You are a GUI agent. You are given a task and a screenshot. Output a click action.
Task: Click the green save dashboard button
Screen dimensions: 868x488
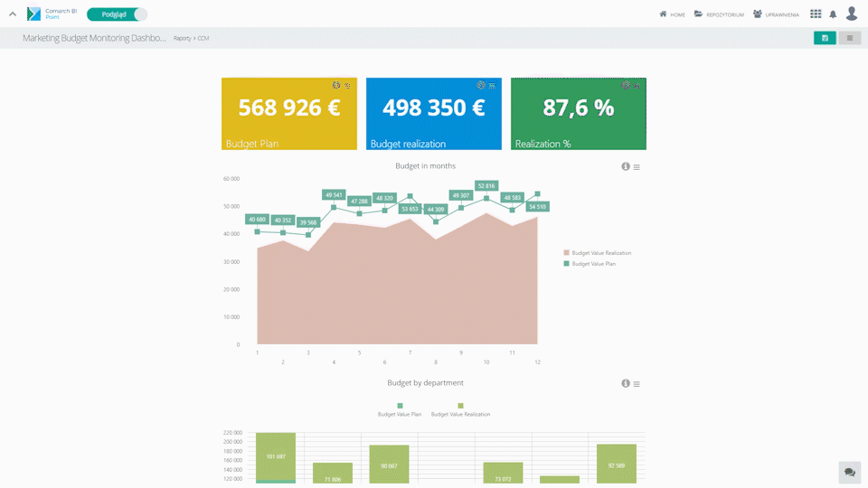click(x=824, y=38)
